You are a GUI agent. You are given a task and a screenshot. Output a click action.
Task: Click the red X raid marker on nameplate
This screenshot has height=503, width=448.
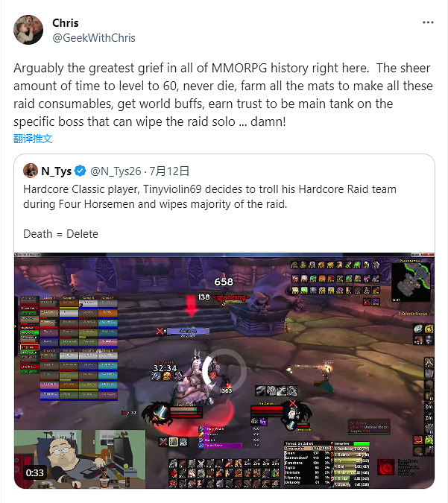pos(160,331)
